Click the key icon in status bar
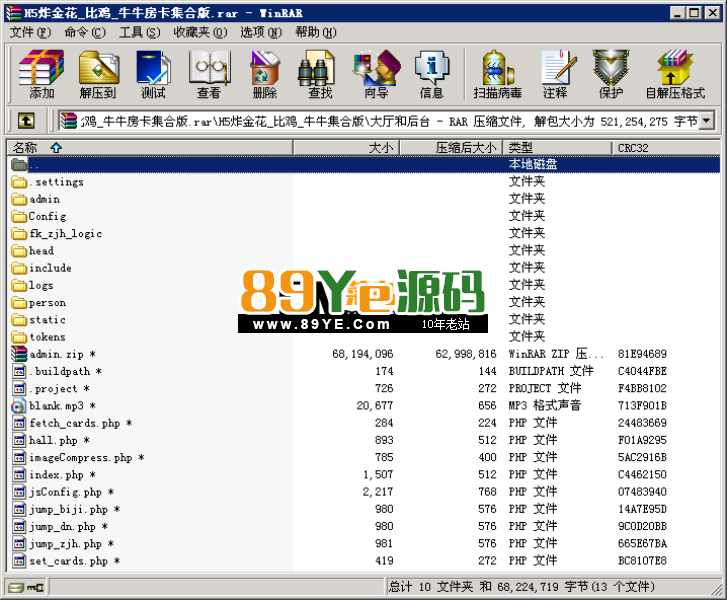Image resolution: width=727 pixels, height=600 pixels. (35, 587)
